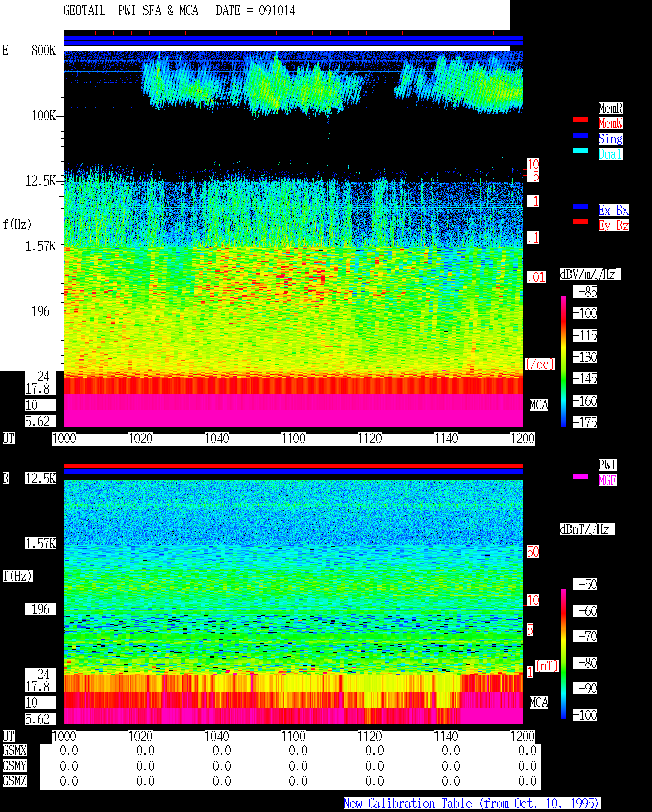Click the GEOTAIL PWI SFA & MCA title
Screen dimensions: 652x812
(x=130, y=11)
